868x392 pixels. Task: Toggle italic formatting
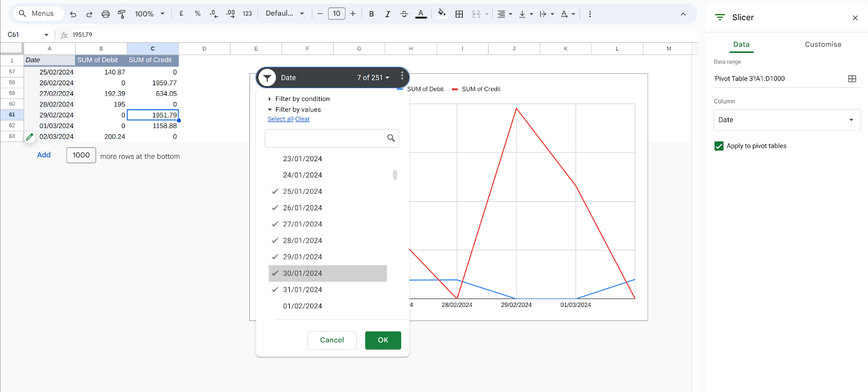pyautogui.click(x=387, y=14)
